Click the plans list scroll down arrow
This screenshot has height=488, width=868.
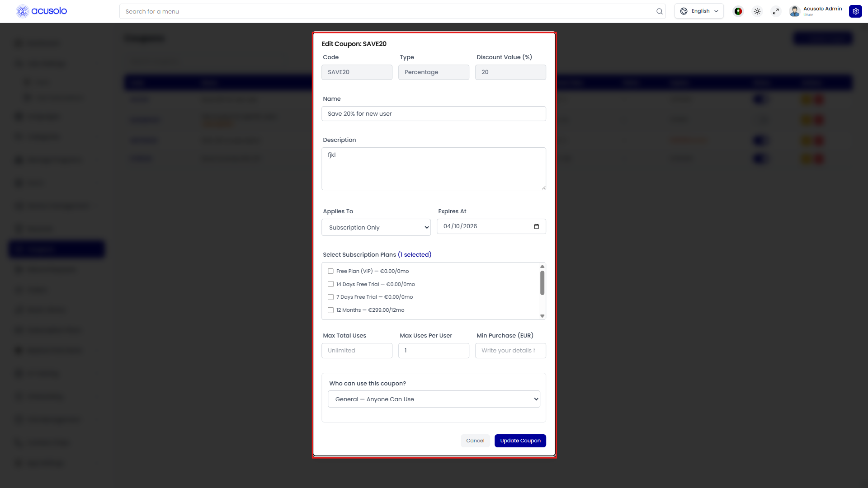pos(542,316)
